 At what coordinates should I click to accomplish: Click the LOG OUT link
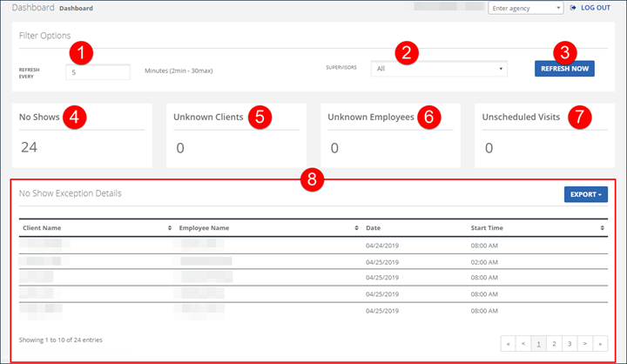(x=595, y=8)
